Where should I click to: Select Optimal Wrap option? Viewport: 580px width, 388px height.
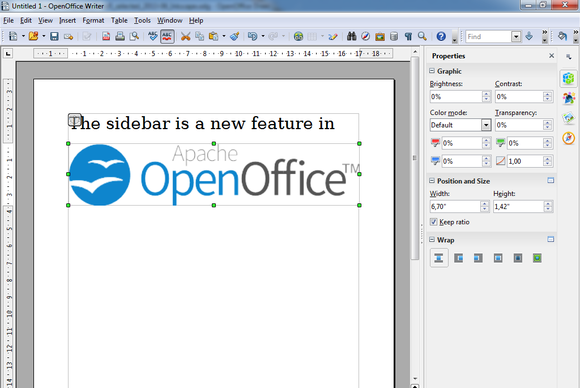pyautogui.click(x=498, y=258)
